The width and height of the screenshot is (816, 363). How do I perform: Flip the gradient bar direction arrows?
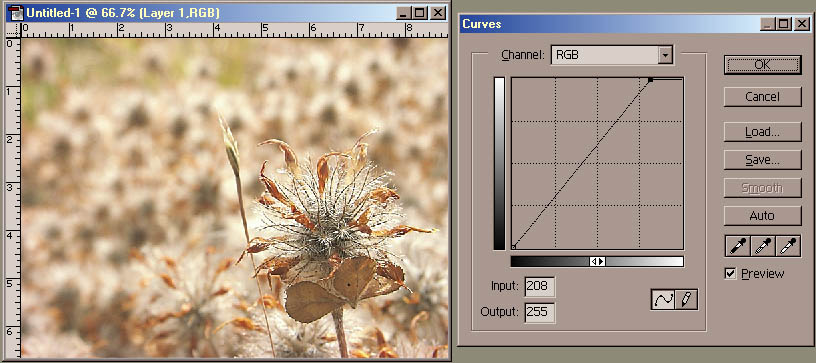(597, 262)
